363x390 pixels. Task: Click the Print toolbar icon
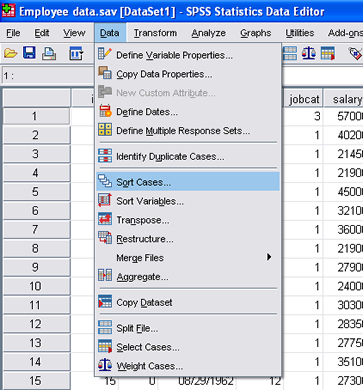coord(49,53)
